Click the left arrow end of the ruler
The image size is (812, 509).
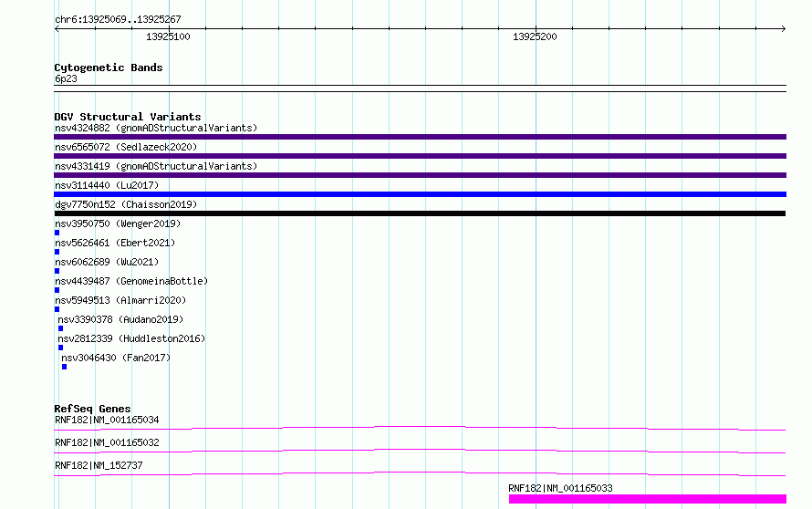(57, 29)
